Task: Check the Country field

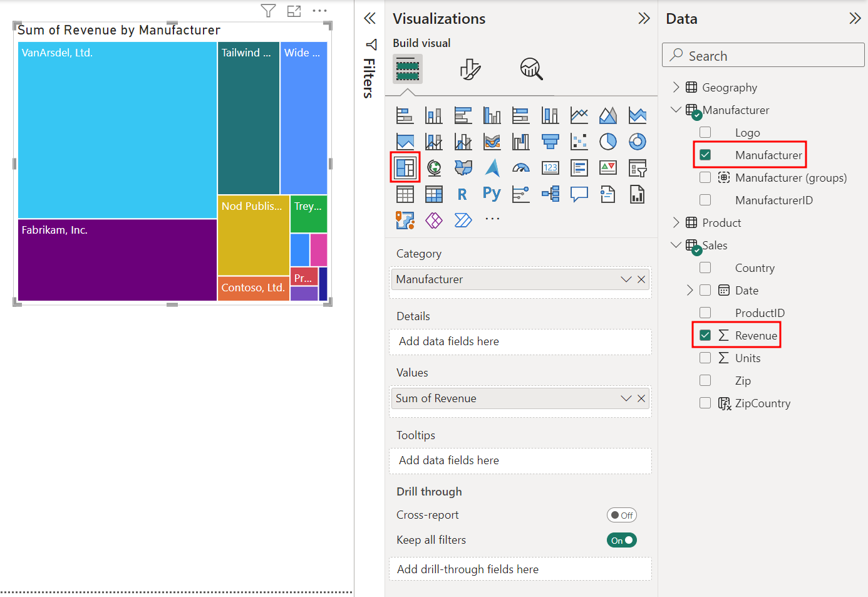Action: coord(705,267)
